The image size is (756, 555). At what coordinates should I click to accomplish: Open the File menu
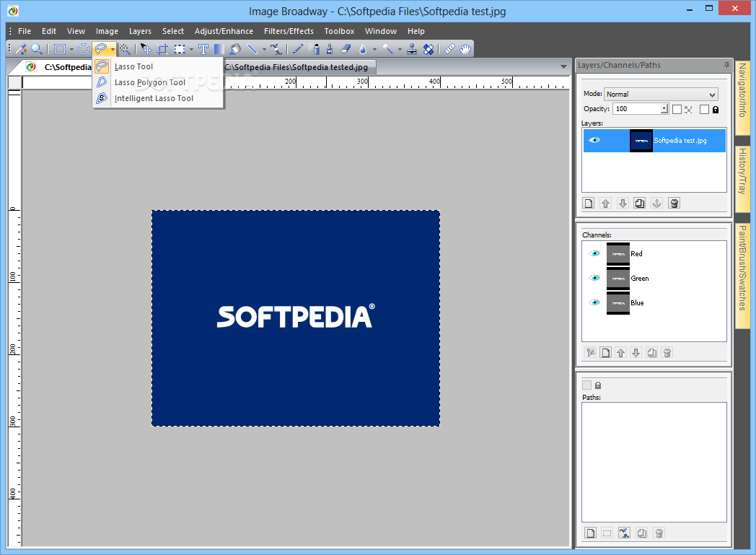25,31
